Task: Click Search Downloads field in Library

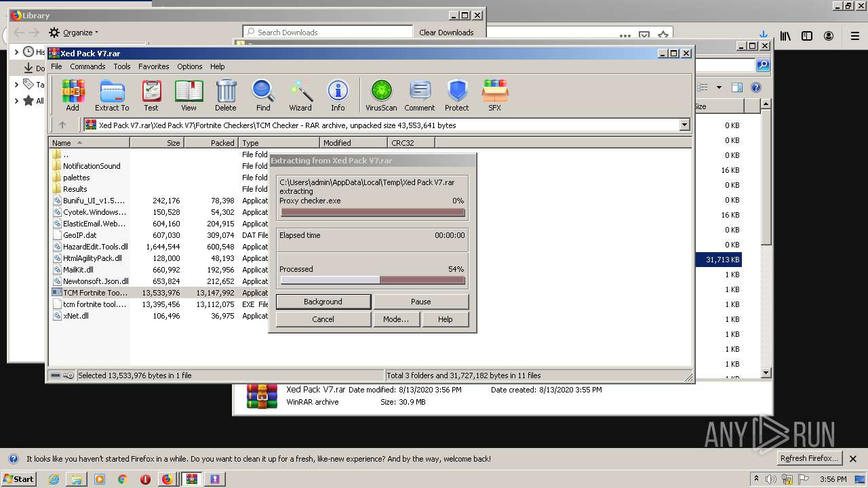Action: (x=328, y=33)
